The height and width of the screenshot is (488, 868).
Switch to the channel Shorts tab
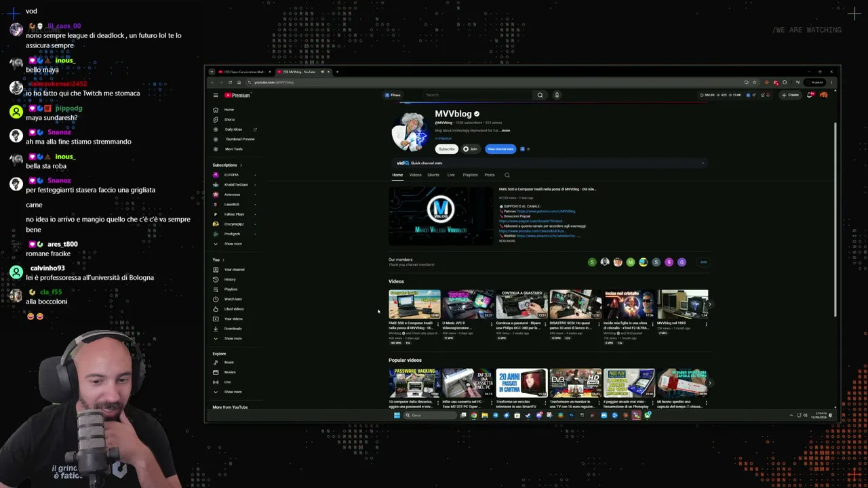433,175
